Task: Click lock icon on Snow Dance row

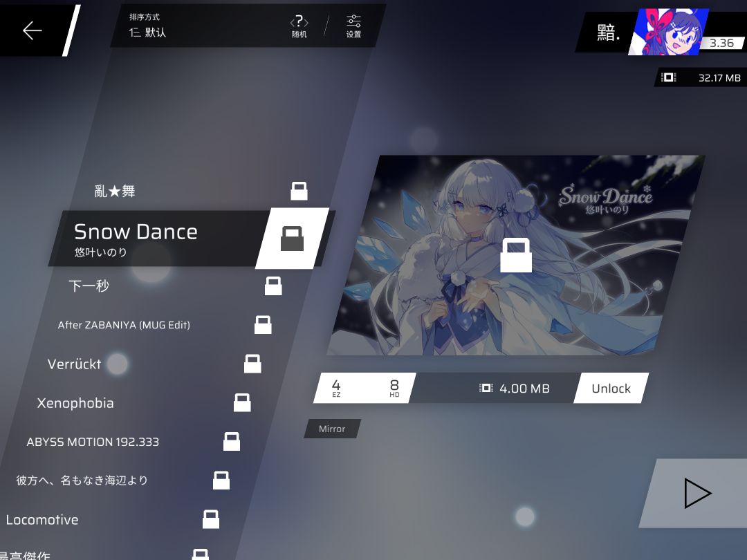Action: [x=292, y=238]
